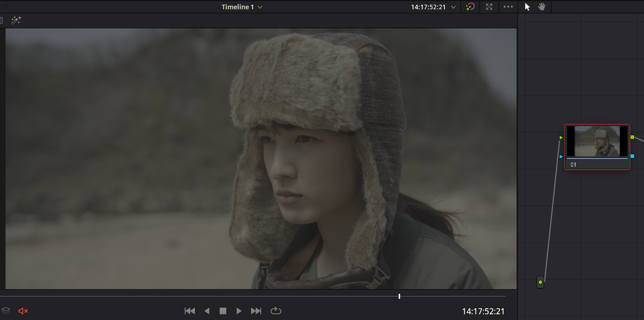Unmute audio with the red speaker icon
Image resolution: width=644 pixels, height=320 pixels.
point(23,311)
